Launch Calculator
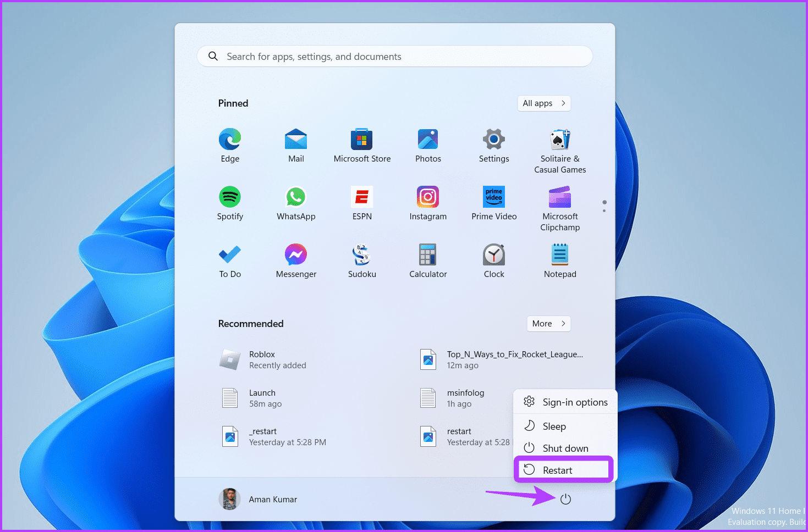The image size is (808, 532). (428, 261)
